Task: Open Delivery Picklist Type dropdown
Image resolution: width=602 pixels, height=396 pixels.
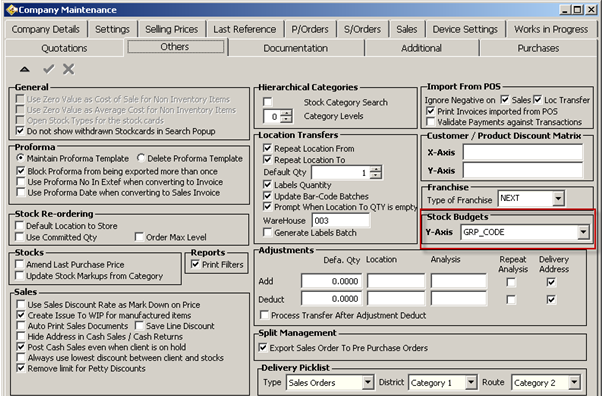Action: click(367, 382)
